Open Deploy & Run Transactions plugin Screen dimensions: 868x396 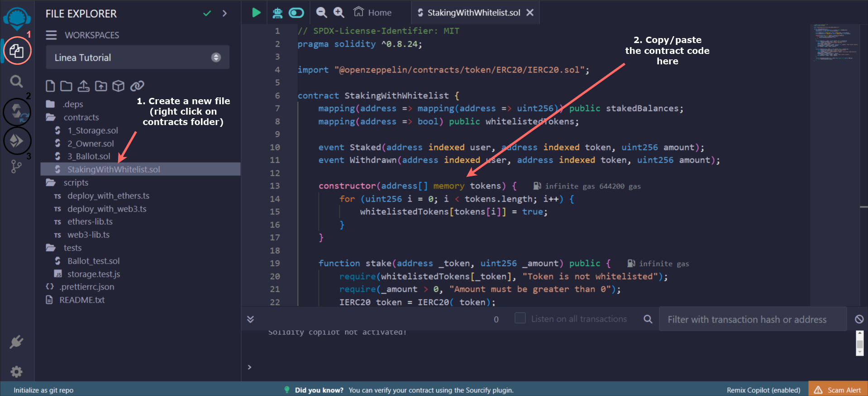click(17, 141)
